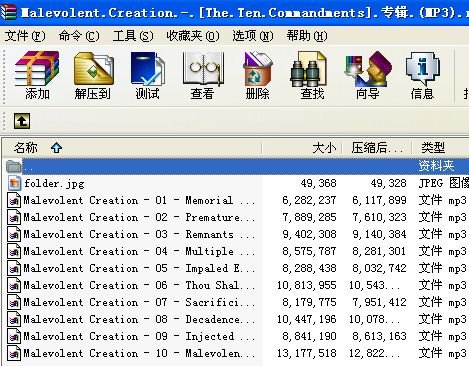The width and height of the screenshot is (469, 366).
Task: Select 'Malevolent Creation - 02 - Premature' file
Action: click(x=139, y=217)
